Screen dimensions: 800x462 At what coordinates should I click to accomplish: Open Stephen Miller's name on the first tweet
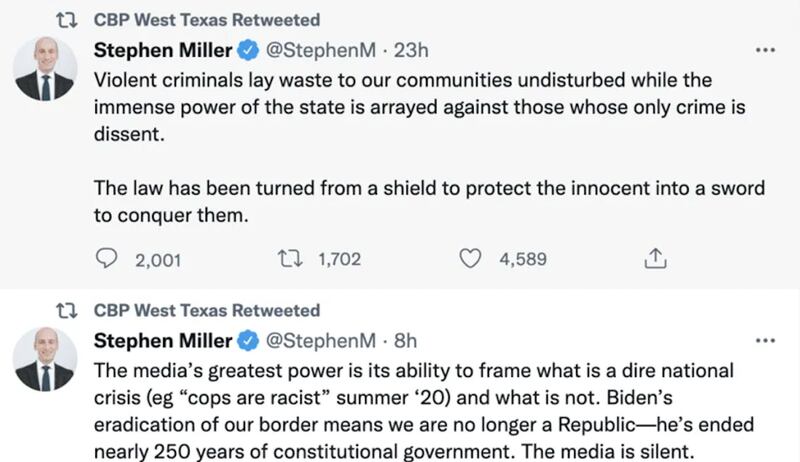[162, 50]
